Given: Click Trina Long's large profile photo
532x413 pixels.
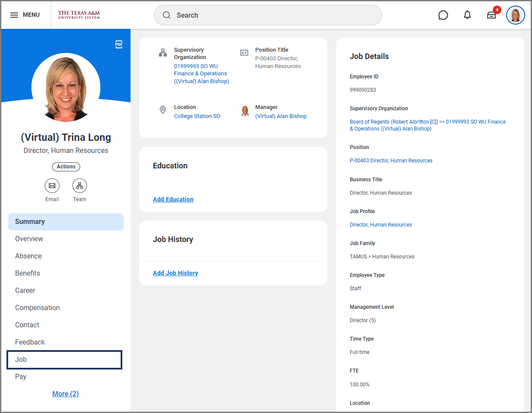Looking at the screenshot, I should click(x=66, y=87).
